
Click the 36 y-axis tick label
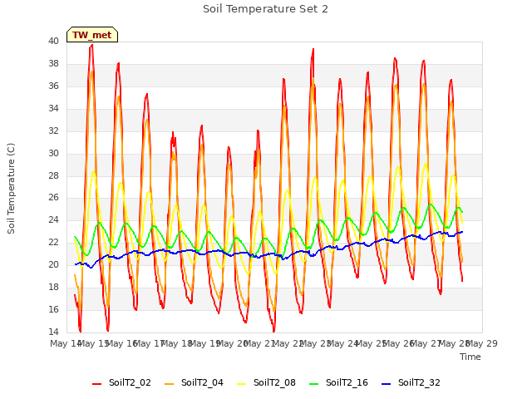53,86
